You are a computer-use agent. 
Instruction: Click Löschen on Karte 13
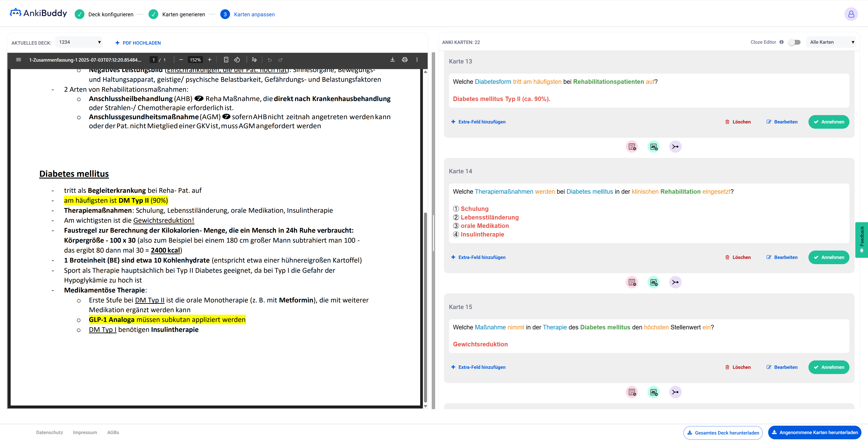tap(738, 122)
